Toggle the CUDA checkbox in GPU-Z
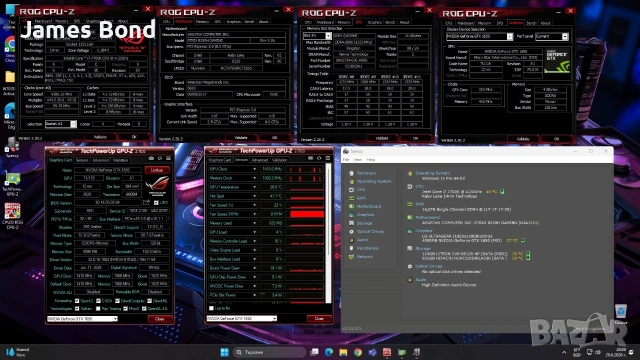This screenshot has width=640, height=360. (x=98, y=301)
